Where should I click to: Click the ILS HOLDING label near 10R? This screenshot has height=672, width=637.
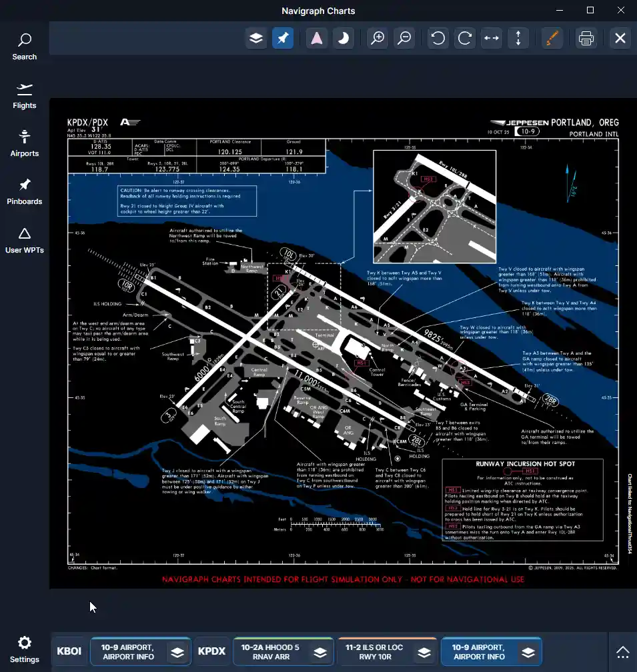pyautogui.click(x=107, y=304)
